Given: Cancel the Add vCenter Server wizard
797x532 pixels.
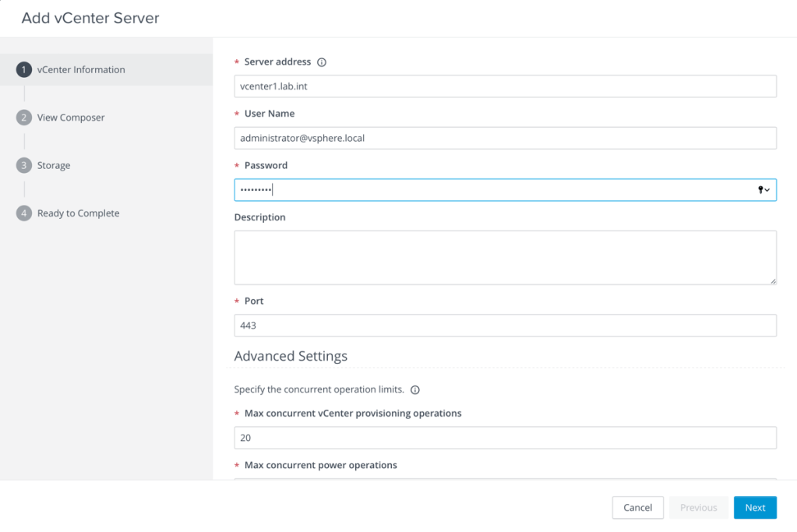Looking at the screenshot, I should [x=637, y=507].
